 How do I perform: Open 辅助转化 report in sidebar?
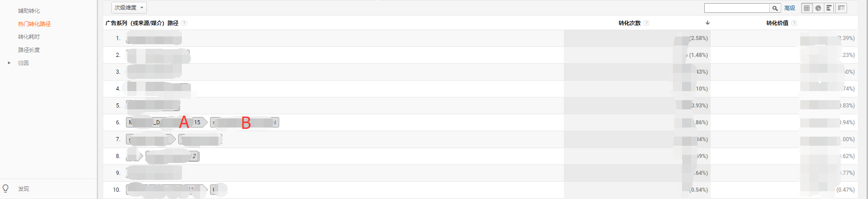click(29, 10)
